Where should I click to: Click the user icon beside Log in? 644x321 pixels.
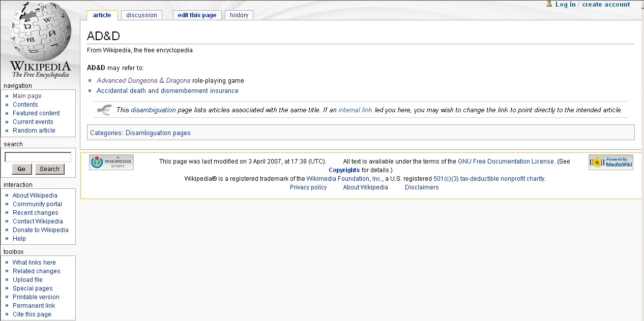click(549, 4)
